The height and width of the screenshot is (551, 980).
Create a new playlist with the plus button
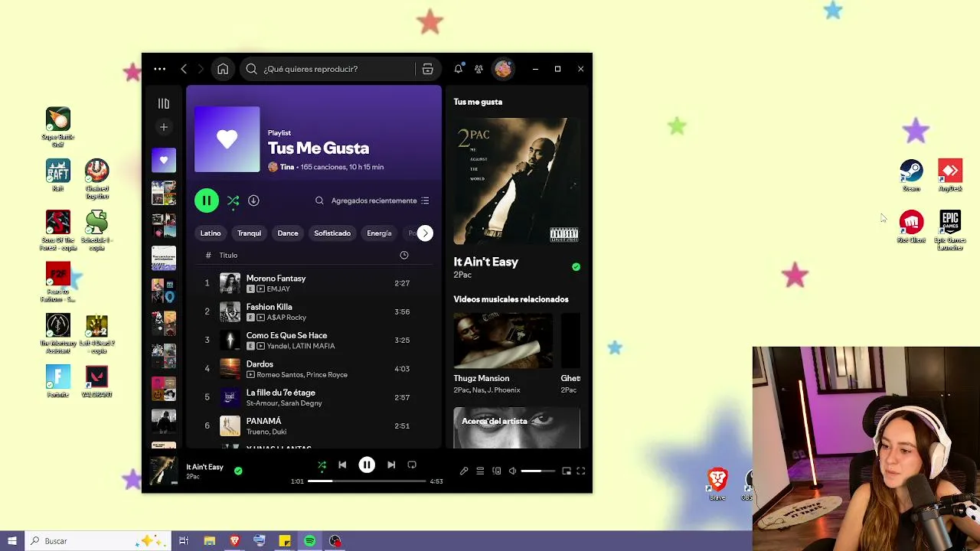click(163, 127)
